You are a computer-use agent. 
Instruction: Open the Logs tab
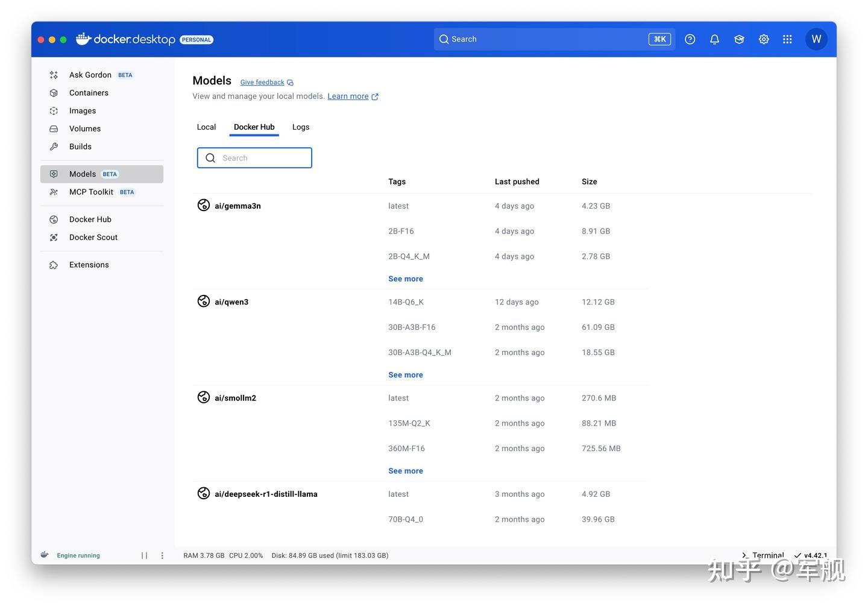[x=300, y=127]
